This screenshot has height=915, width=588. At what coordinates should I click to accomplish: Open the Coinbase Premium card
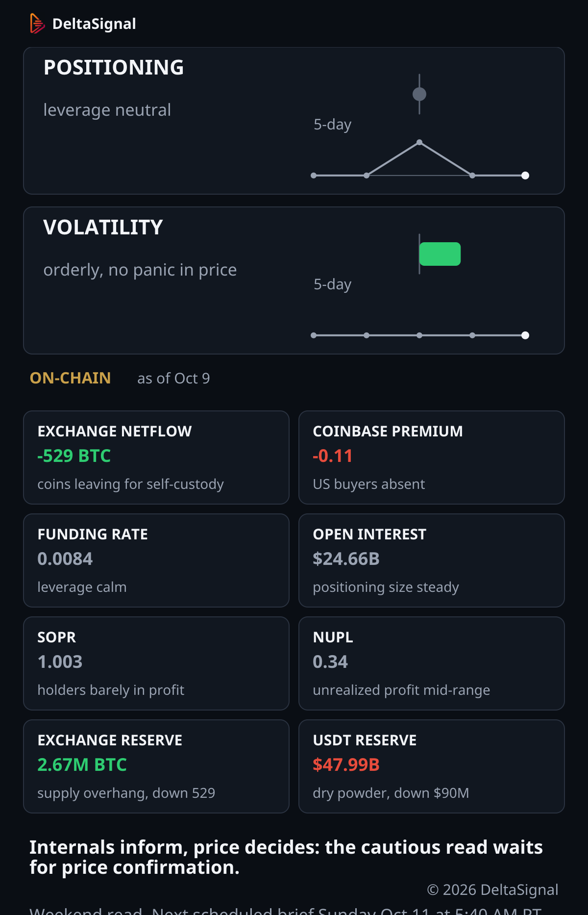point(432,457)
